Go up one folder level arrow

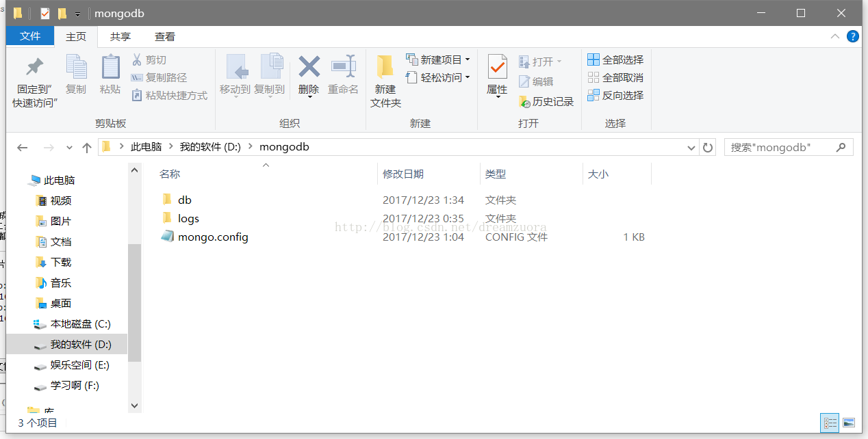pyautogui.click(x=87, y=147)
